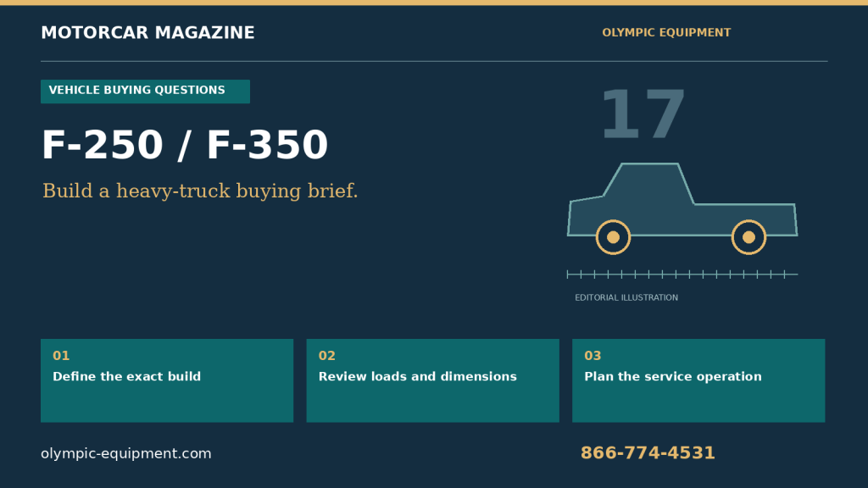868x488 pixels.
Task: Click the F-250 / F-350 headline
Action: pos(185,146)
